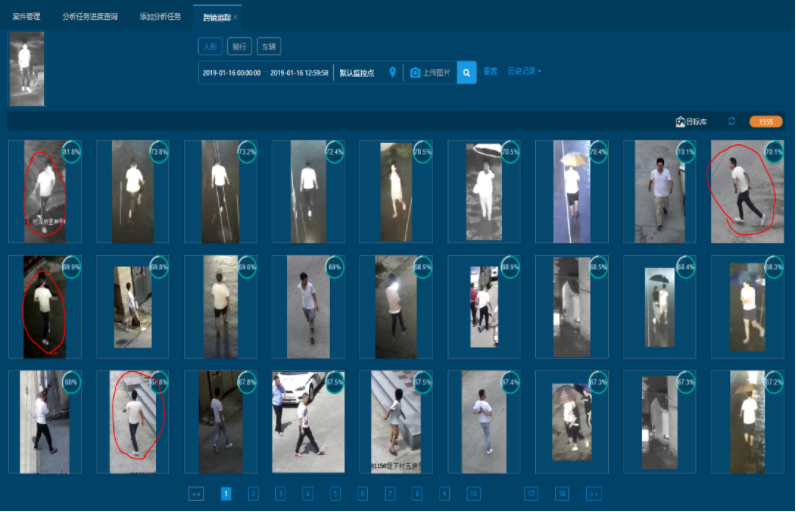
Task: Select the 车辆 filter toggle
Action: 269,46
